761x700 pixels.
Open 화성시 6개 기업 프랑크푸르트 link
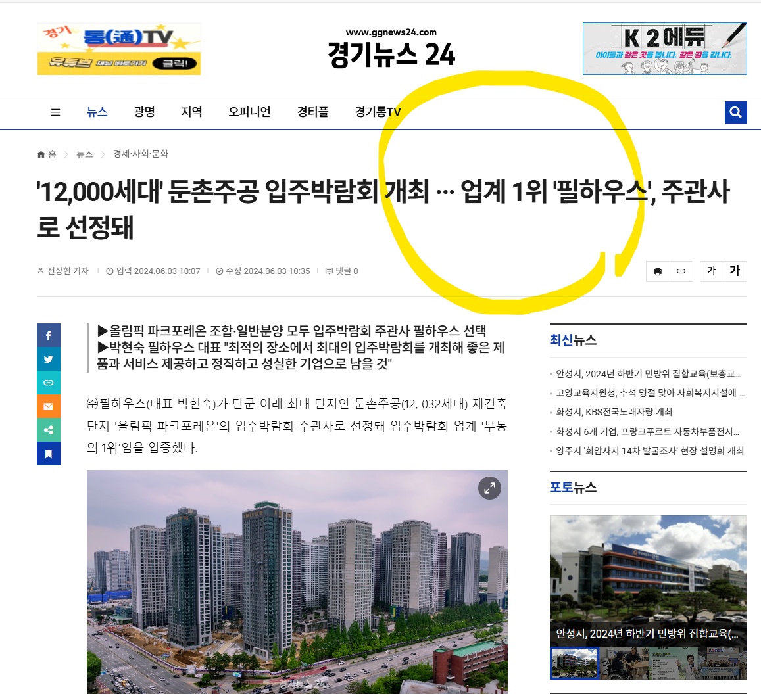point(647,432)
